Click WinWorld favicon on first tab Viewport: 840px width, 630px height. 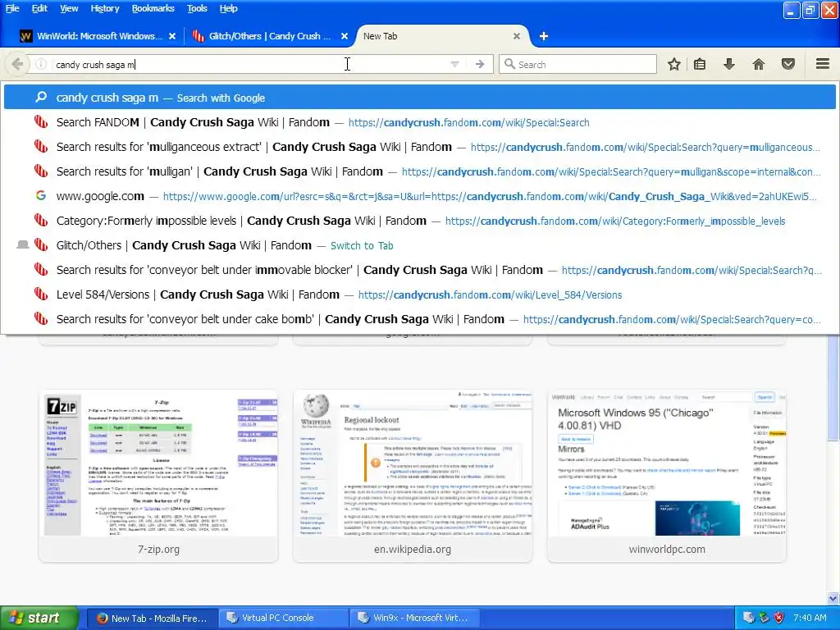(25, 36)
